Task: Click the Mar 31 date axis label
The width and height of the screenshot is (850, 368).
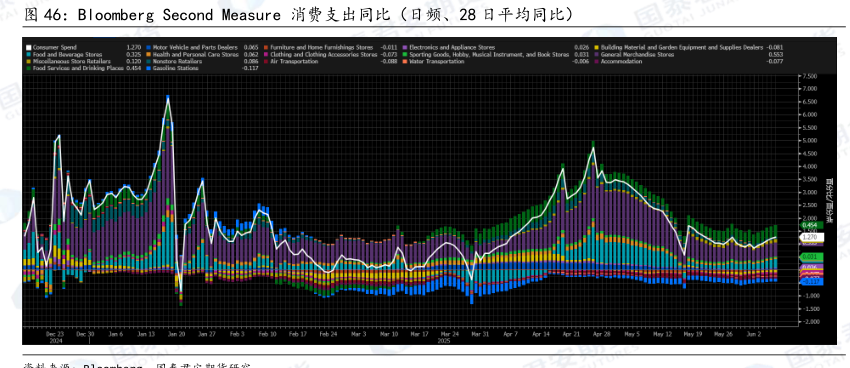Action: pos(480,334)
